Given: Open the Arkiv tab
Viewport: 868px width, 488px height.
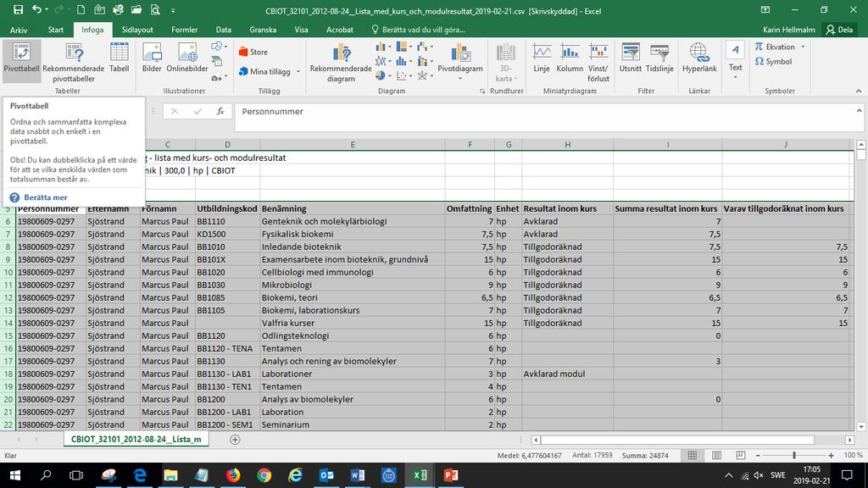Looking at the screenshot, I should coord(19,30).
